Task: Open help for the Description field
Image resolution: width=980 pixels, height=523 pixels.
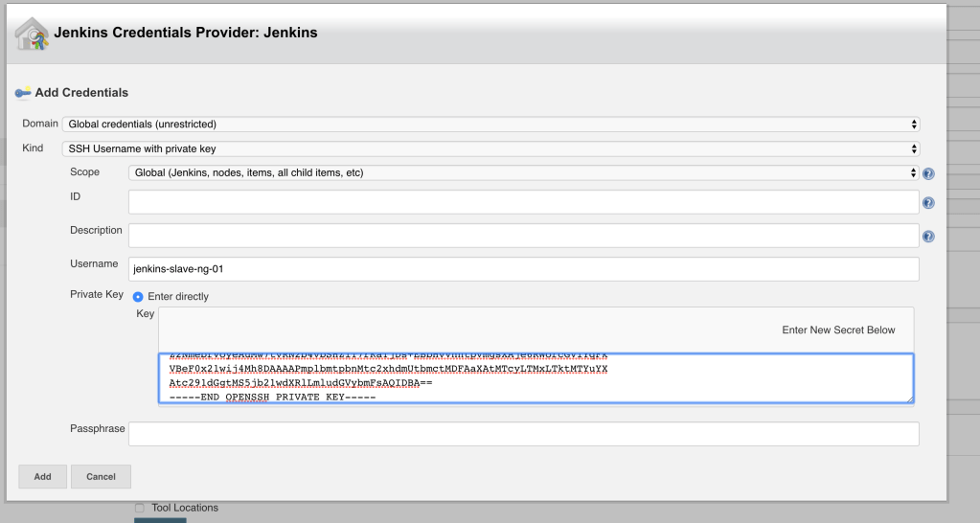Action: [x=928, y=237]
